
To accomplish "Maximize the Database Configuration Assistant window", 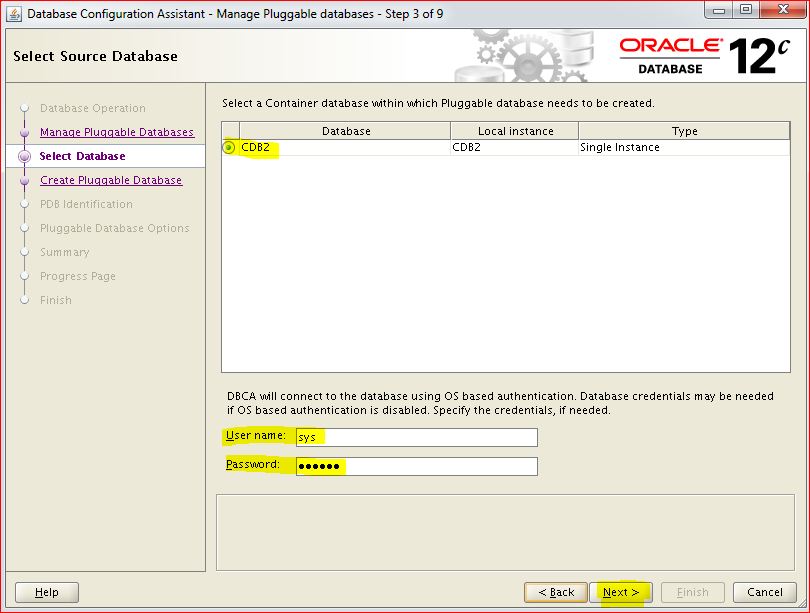I will click(746, 11).
